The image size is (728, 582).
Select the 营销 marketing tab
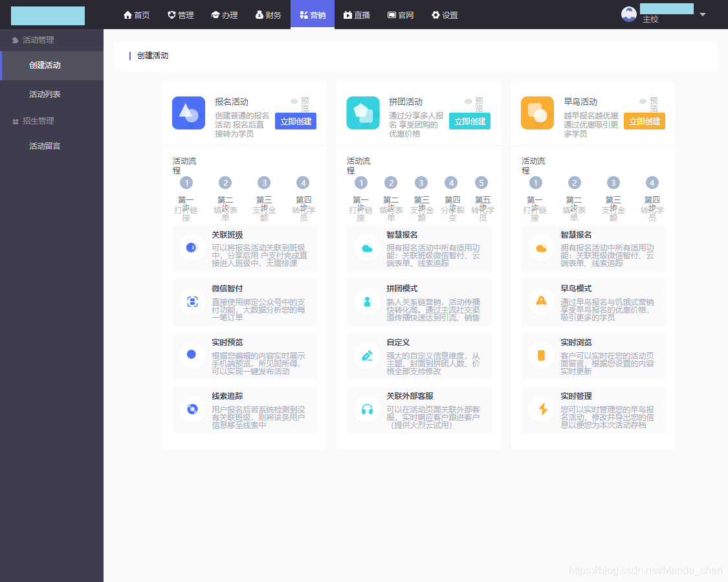click(x=313, y=15)
